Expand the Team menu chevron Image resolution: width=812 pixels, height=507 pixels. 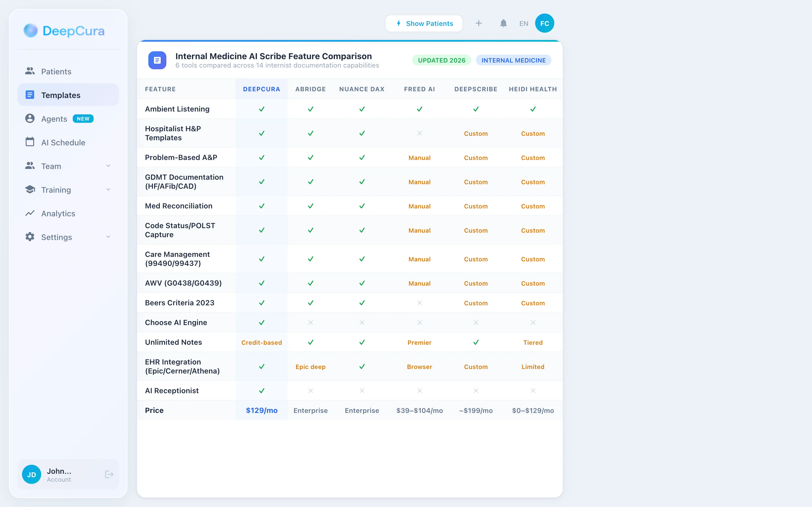click(x=108, y=166)
